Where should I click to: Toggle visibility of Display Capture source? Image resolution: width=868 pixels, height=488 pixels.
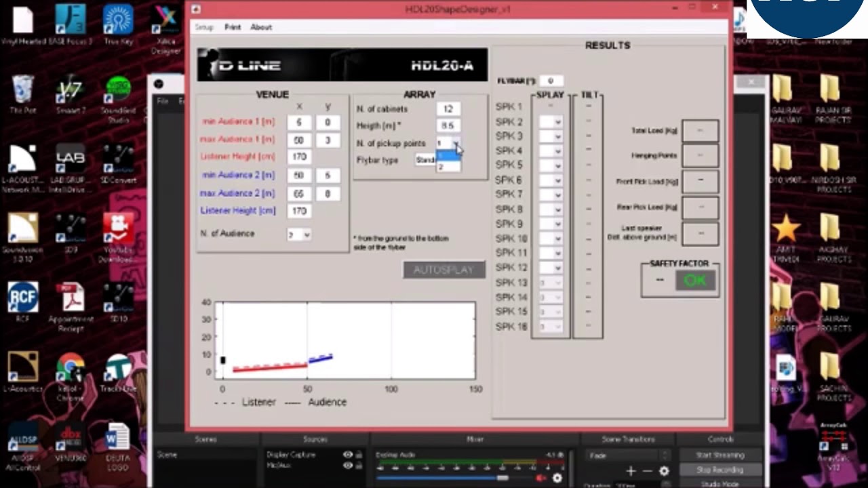coord(348,455)
